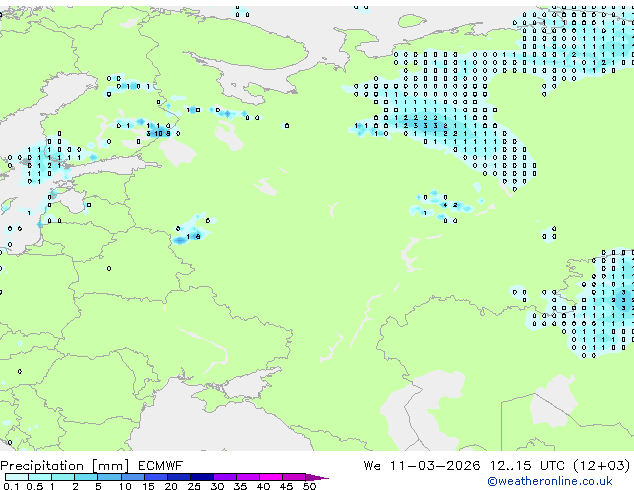This screenshot has height=490, width=634.
Task: Click the 'We 11-03-2026' date text
Action: click(422, 466)
